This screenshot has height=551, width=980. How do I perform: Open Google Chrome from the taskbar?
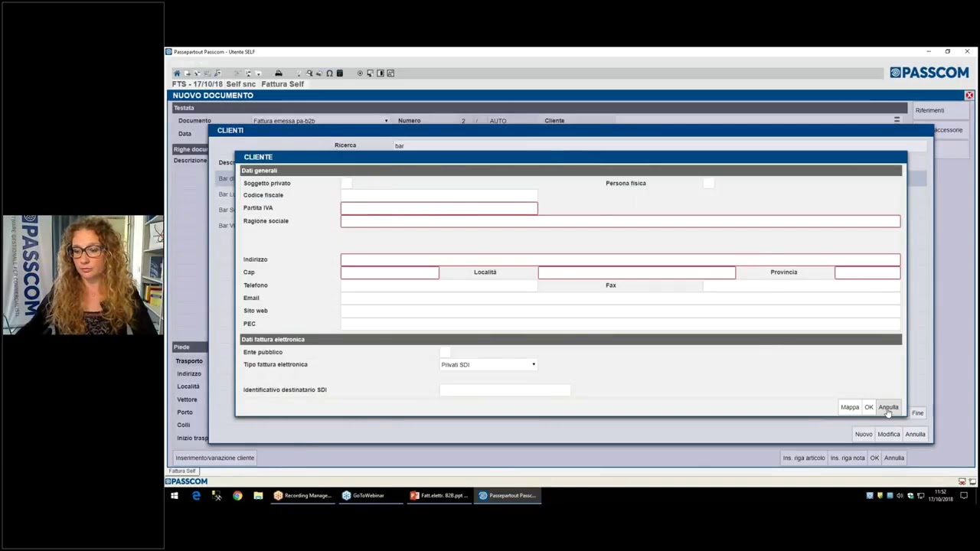click(x=237, y=496)
